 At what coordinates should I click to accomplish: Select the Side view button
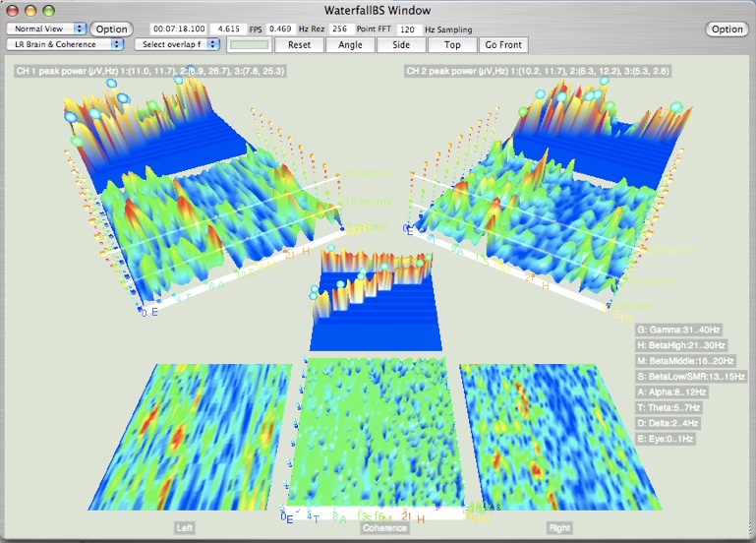401,45
